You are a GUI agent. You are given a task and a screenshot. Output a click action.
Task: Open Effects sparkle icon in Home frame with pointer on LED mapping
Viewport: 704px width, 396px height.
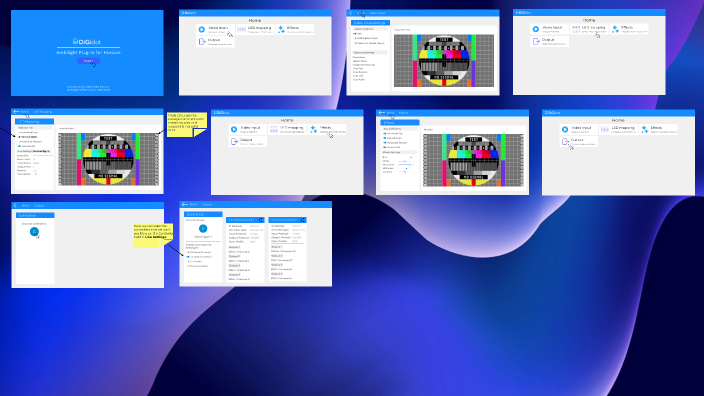coord(615,29)
